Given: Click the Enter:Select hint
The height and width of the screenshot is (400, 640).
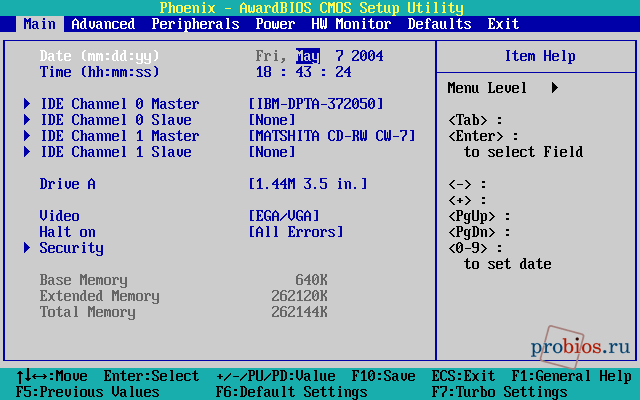Looking at the screenshot, I should click(x=151, y=376).
